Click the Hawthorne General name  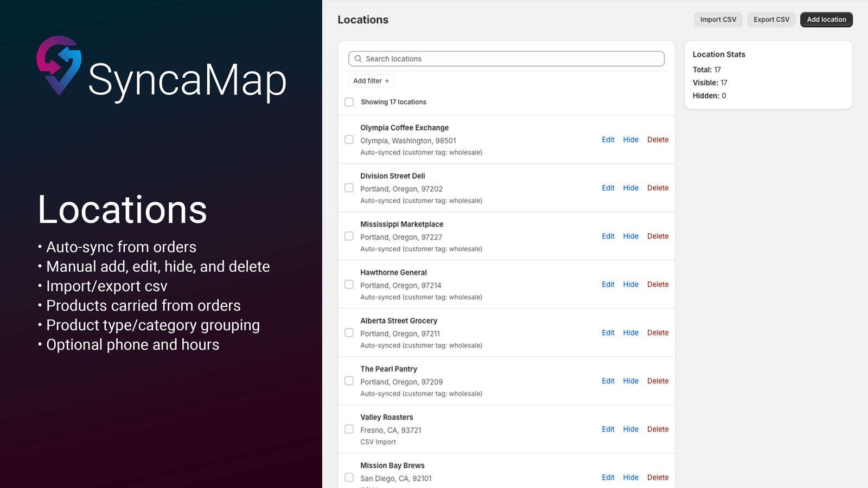pos(394,272)
